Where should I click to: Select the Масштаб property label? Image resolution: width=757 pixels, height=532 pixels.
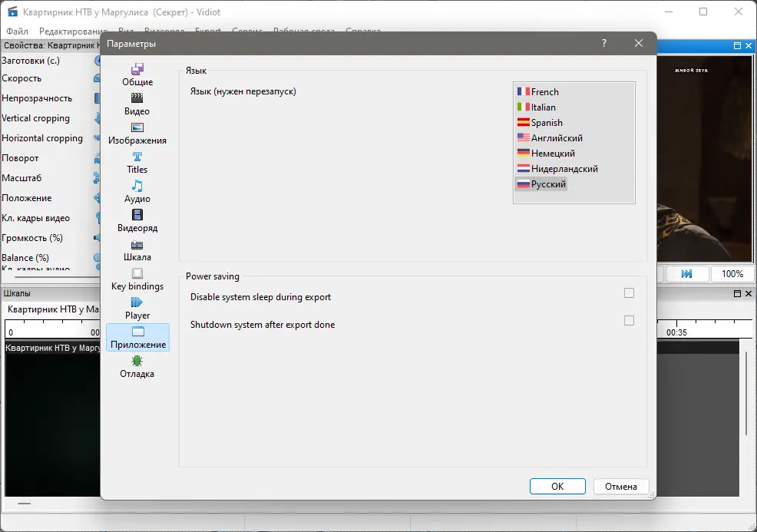(21, 178)
